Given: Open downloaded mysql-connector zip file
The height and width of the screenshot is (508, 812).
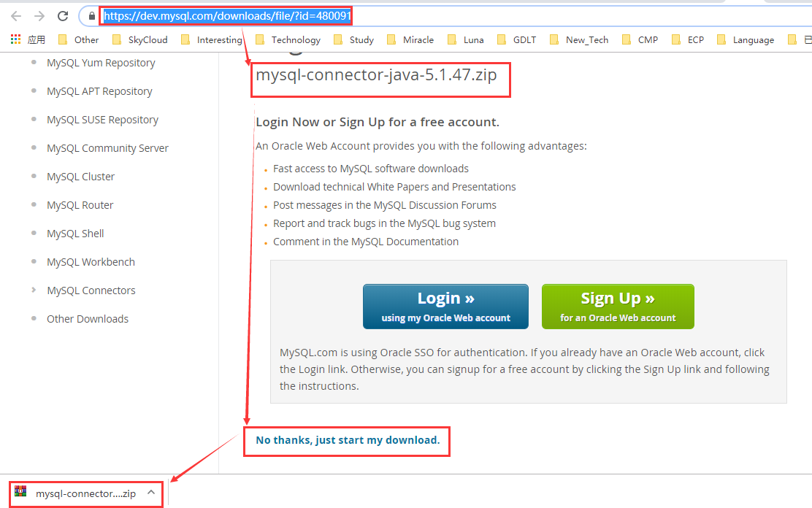Looking at the screenshot, I should [85, 493].
